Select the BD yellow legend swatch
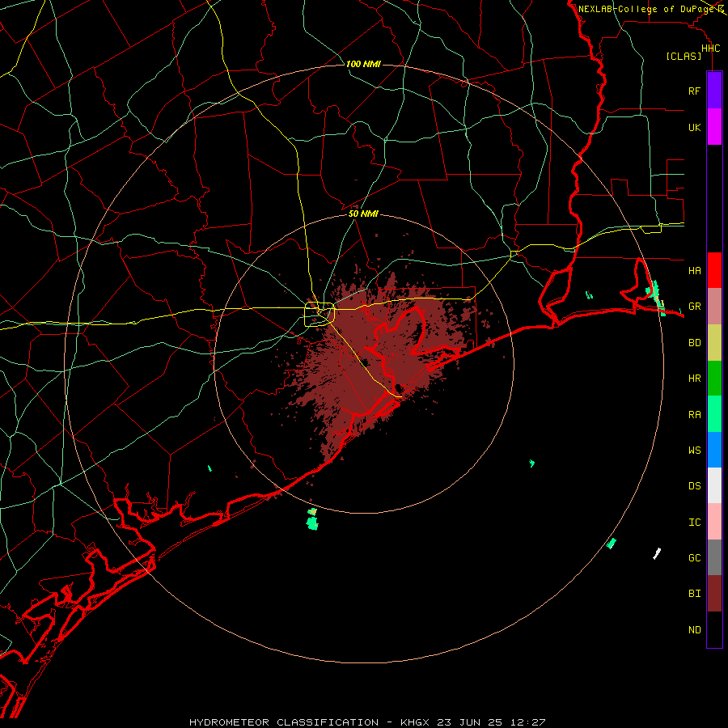The height and width of the screenshot is (728, 728). pos(714,343)
